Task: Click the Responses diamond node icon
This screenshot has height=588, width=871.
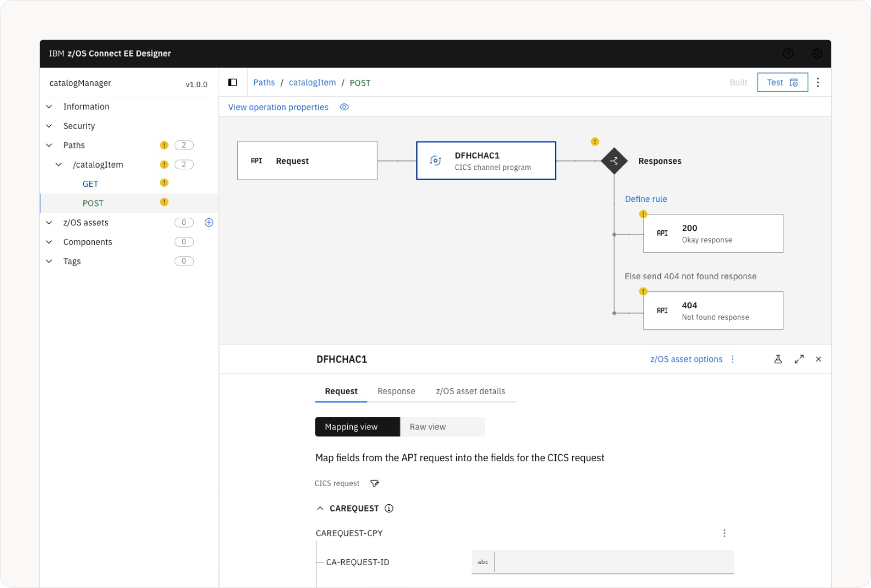Action: click(x=614, y=161)
